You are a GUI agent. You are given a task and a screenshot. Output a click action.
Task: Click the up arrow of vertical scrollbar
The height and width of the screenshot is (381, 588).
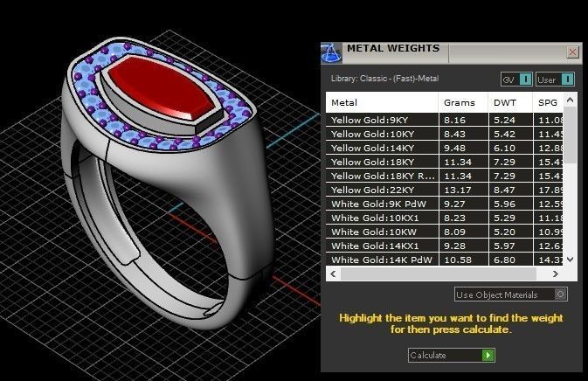pos(570,100)
